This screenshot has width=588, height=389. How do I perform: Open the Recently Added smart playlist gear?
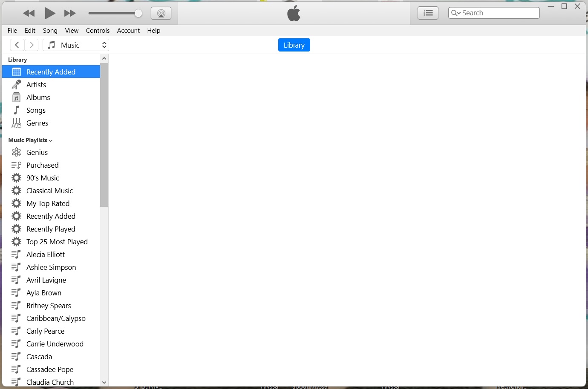(x=17, y=216)
